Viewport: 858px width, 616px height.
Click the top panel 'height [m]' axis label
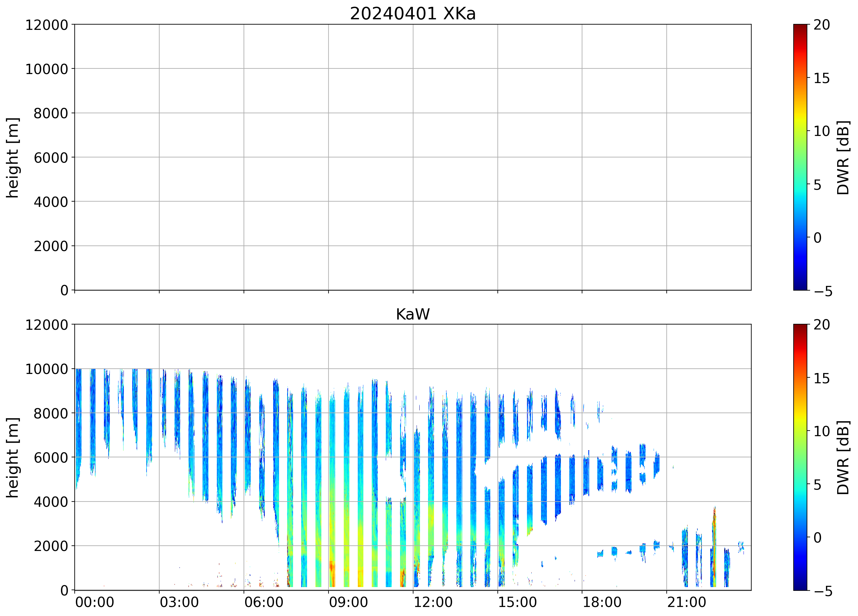(x=12, y=157)
